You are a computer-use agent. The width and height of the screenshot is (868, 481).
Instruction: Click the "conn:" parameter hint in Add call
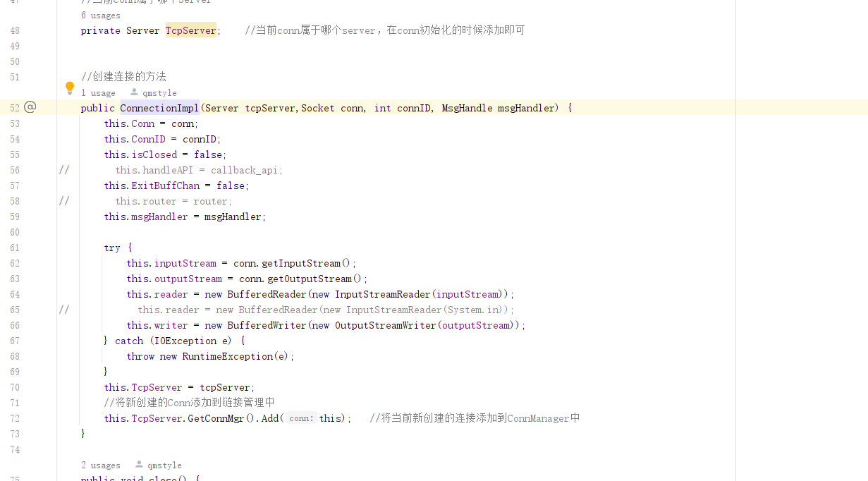click(301, 418)
